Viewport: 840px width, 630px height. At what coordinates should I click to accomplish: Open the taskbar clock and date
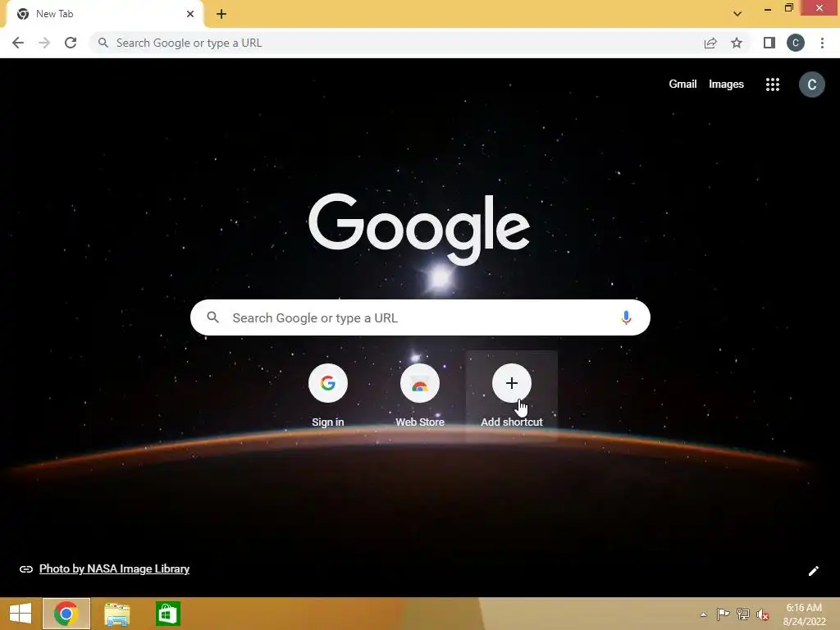click(804, 614)
